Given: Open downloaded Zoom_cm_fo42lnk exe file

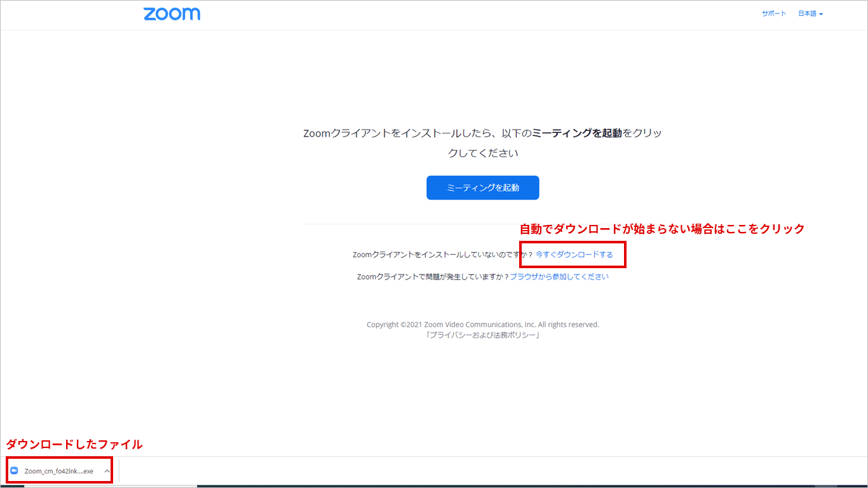Looking at the screenshot, I should point(58,471).
